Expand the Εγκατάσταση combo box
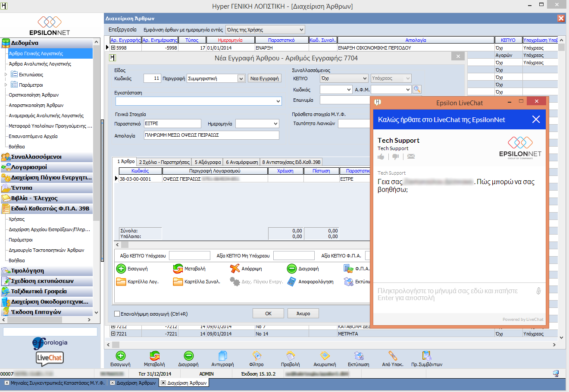The image size is (569, 392). tap(278, 101)
